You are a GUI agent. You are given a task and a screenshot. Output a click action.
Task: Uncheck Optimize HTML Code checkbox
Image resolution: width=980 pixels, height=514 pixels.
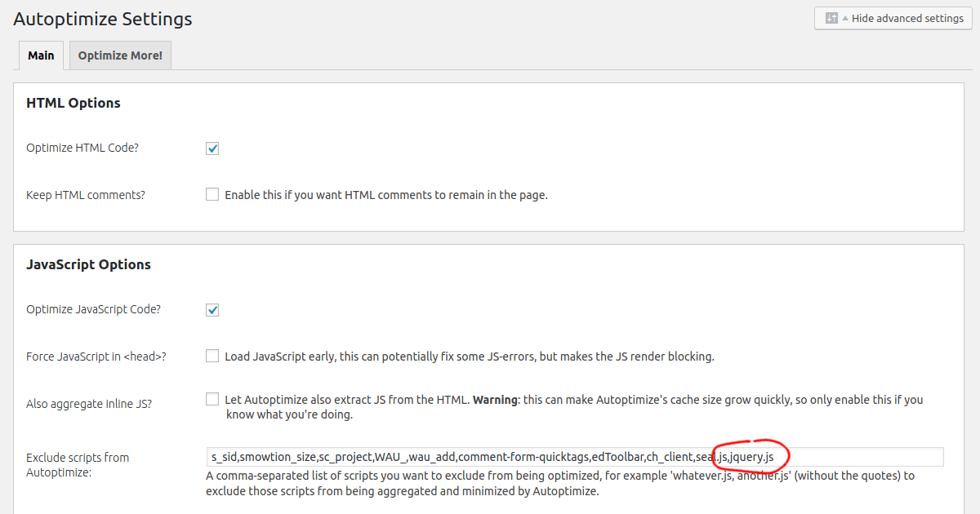(212, 148)
